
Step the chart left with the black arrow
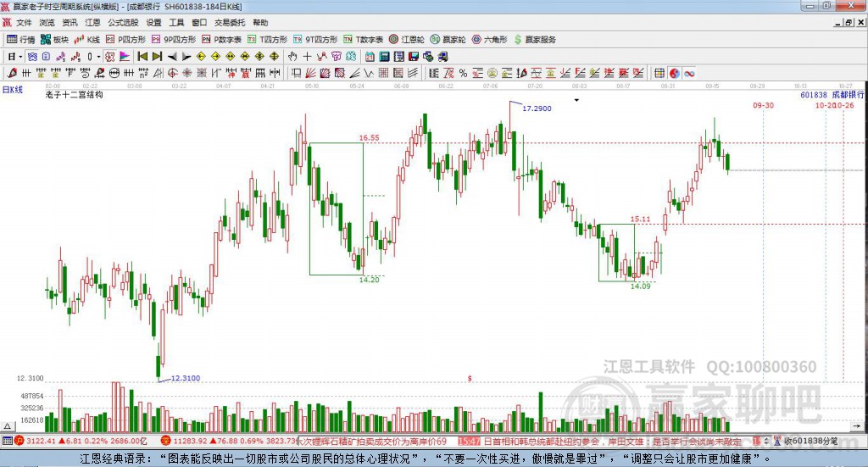[x=172, y=57]
